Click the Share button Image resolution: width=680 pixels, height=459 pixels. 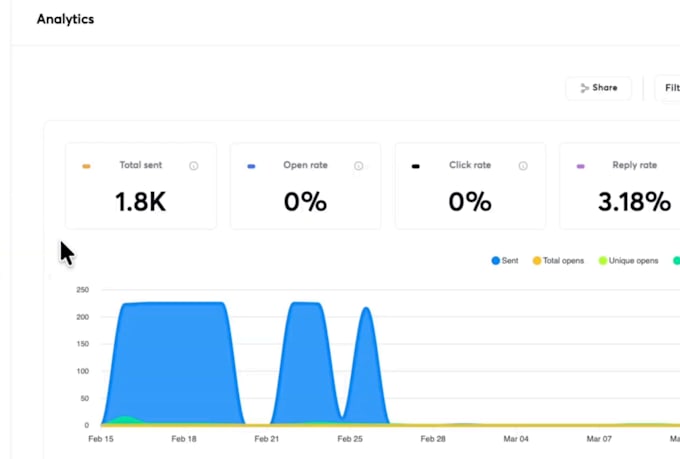[598, 88]
